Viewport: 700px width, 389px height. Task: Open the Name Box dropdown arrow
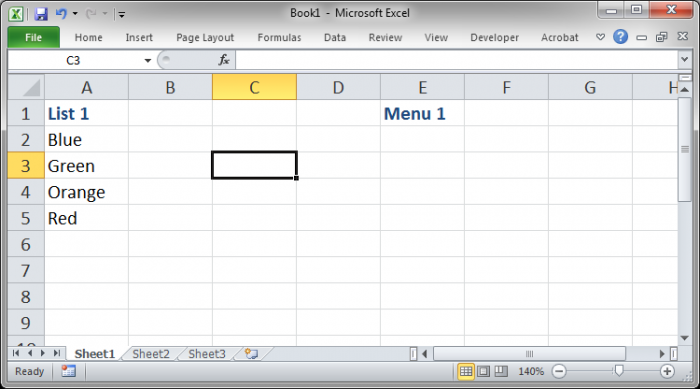coord(148,60)
